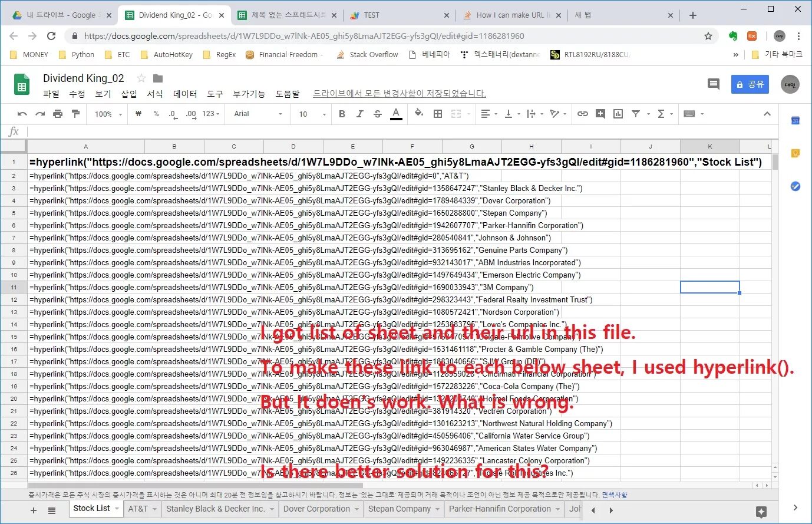Click the Explore icon at bottom right
The image size is (812, 524).
(x=761, y=512)
